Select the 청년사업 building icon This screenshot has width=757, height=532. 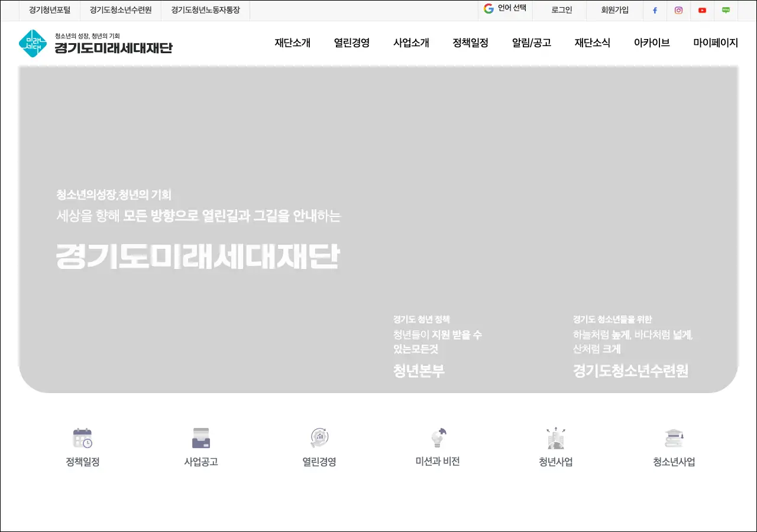[x=556, y=439]
